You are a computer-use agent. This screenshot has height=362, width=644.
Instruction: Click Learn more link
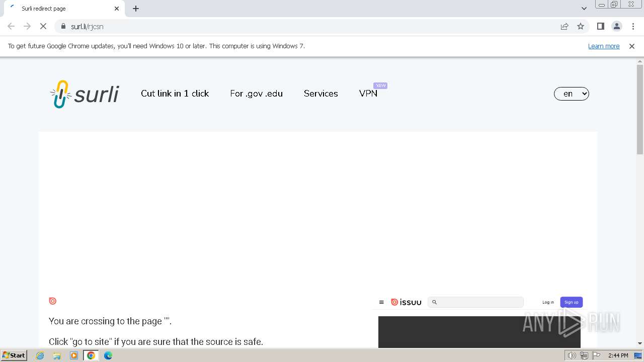point(604,46)
